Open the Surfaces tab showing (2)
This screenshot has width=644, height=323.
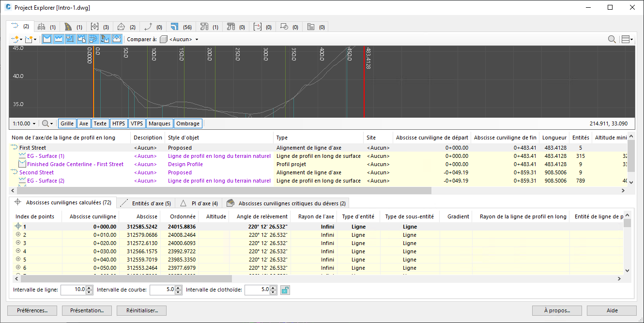point(126,27)
